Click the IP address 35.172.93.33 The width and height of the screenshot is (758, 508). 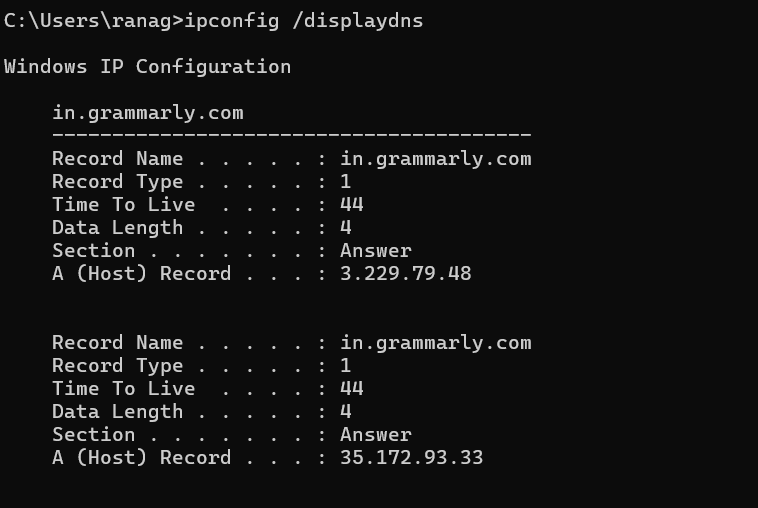coord(411,458)
